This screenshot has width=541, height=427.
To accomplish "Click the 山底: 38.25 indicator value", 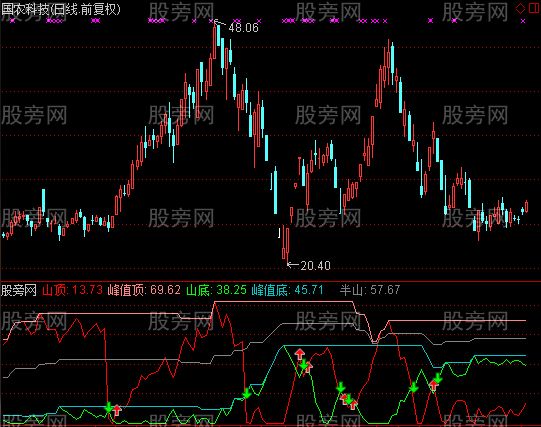I will click(216, 290).
